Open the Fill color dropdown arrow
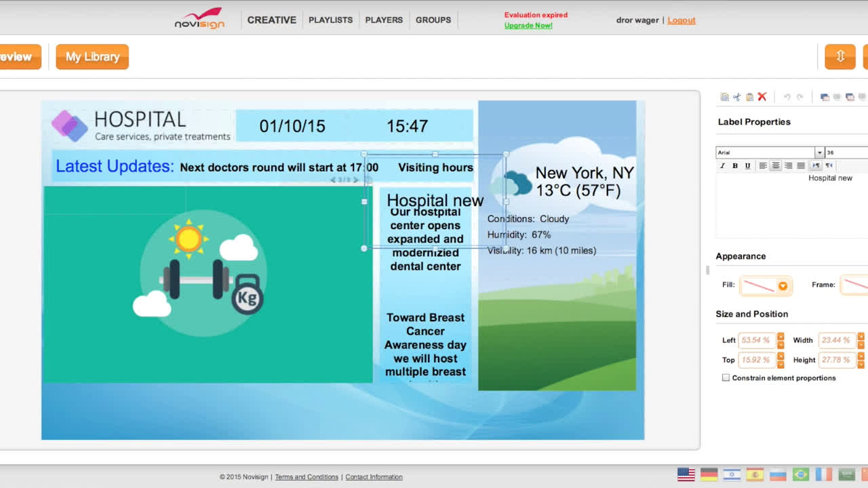This screenshot has height=488, width=868. (x=783, y=286)
